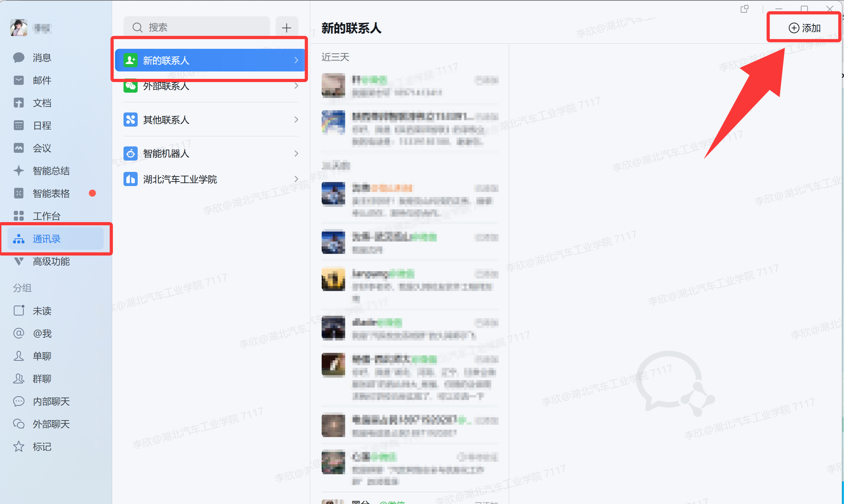844x504 pixels.
Task: Open the 工作台 workbench grid icon
Action: [x=19, y=216]
